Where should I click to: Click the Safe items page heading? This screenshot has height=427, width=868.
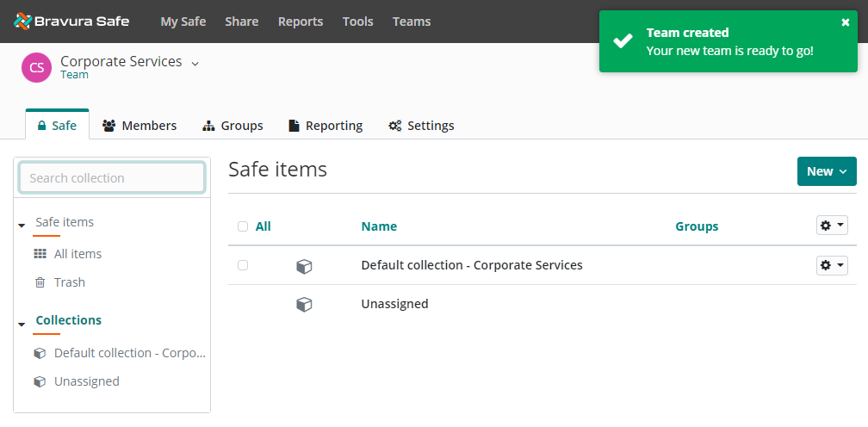click(x=277, y=170)
